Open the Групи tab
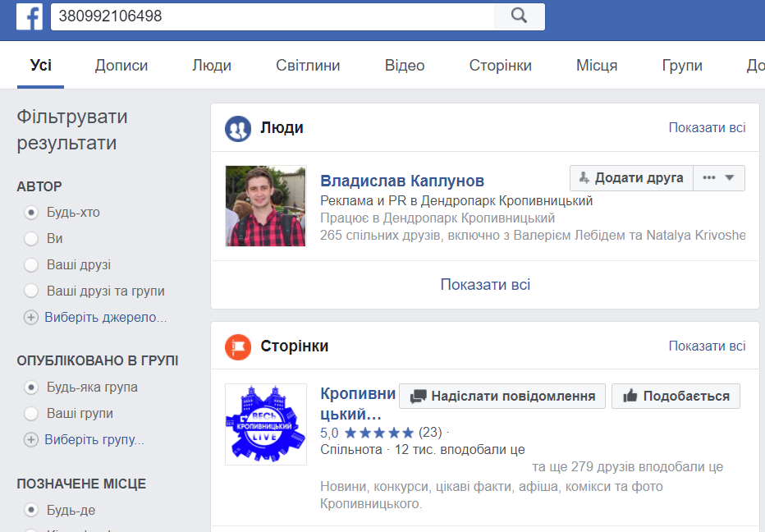765x532 pixels. [x=682, y=66]
